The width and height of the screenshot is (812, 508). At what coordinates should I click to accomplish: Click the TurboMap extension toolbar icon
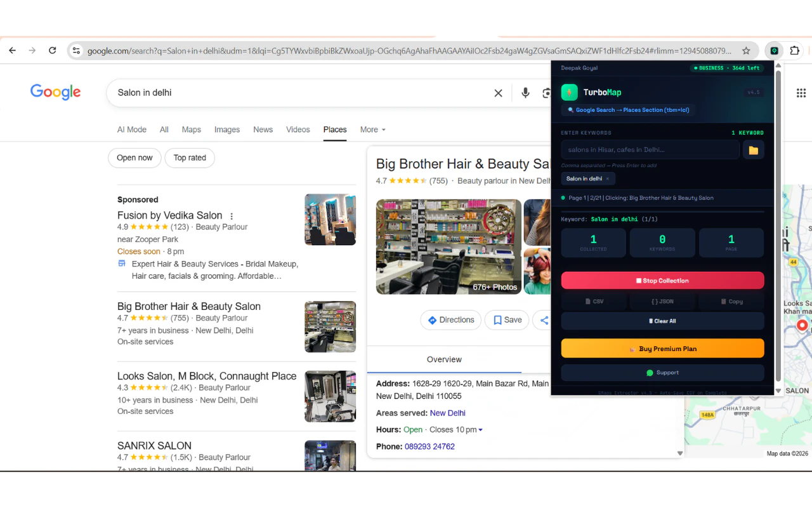click(774, 51)
